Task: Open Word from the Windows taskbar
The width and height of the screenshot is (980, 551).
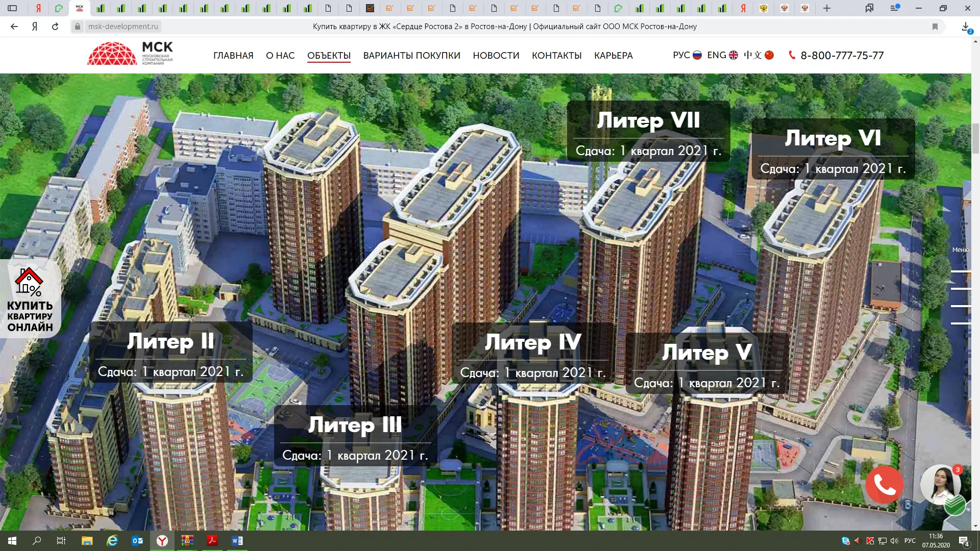Action: [x=237, y=541]
